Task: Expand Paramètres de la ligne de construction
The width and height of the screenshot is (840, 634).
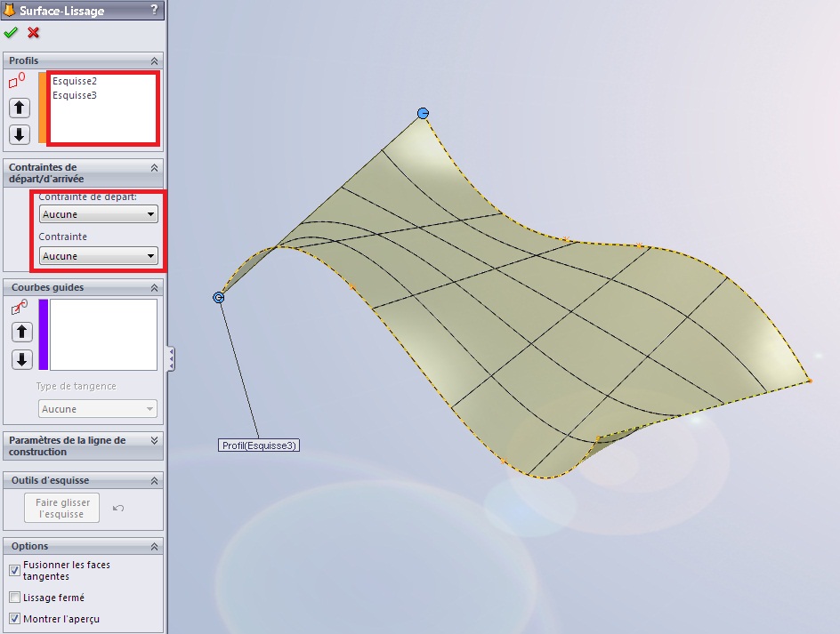Action: point(155,440)
